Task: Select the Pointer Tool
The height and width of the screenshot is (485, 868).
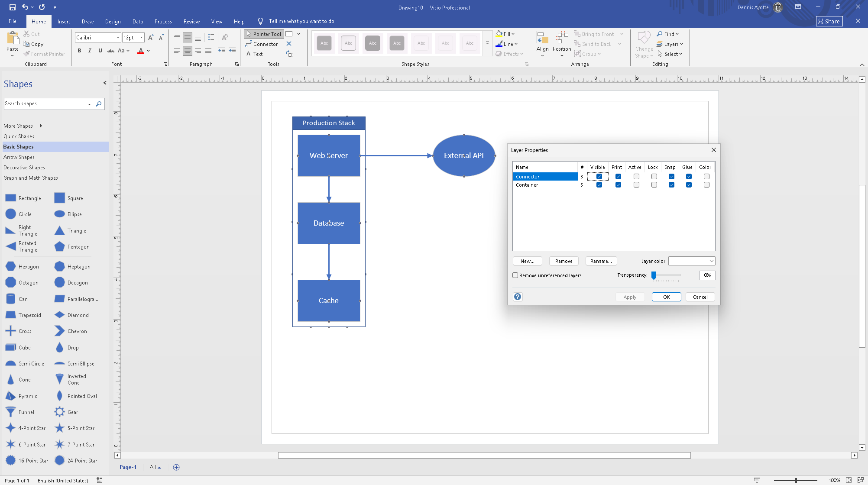Action: click(264, 34)
